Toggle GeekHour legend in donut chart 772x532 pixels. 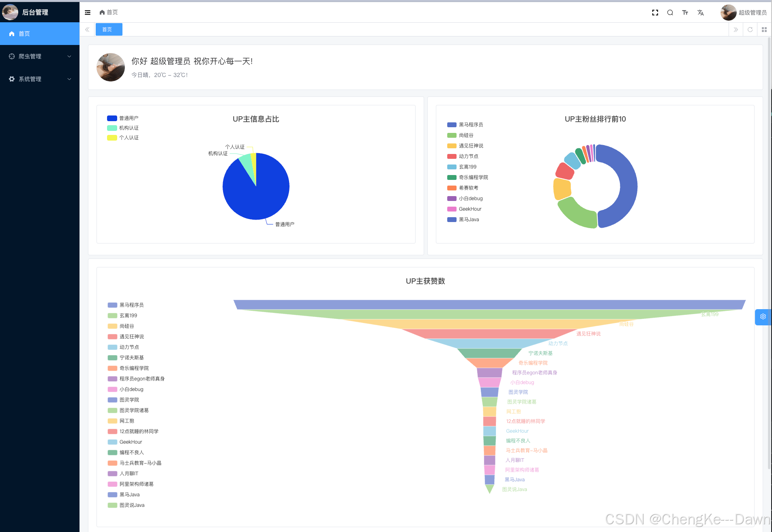464,209
